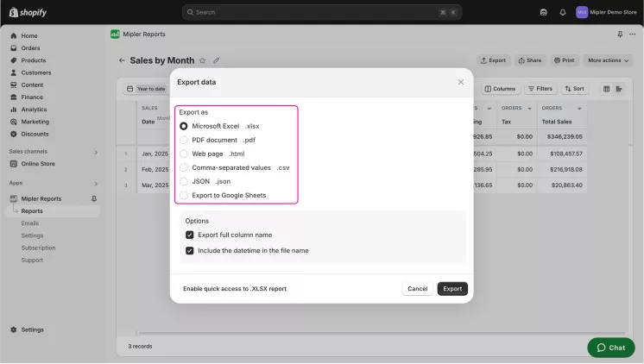This screenshot has width=644, height=364.
Task: Uncheck Export full column name
Action: tap(189, 235)
